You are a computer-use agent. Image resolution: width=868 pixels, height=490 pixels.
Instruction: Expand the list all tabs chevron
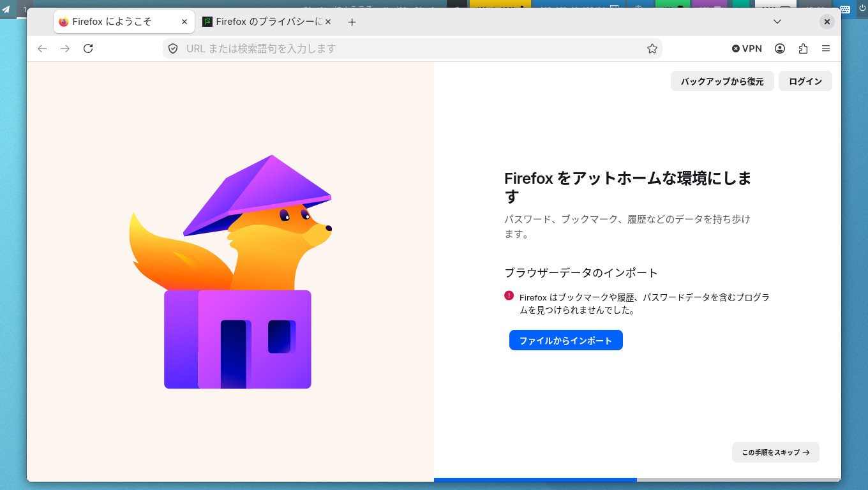777,22
